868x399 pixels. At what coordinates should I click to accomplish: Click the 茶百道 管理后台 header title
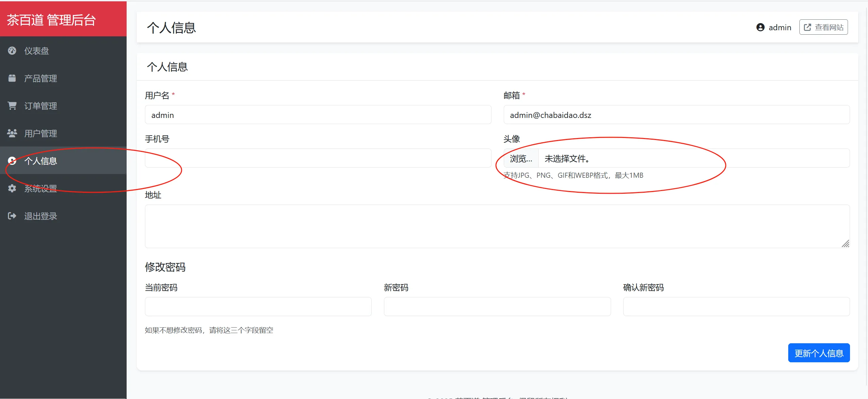coord(52,20)
